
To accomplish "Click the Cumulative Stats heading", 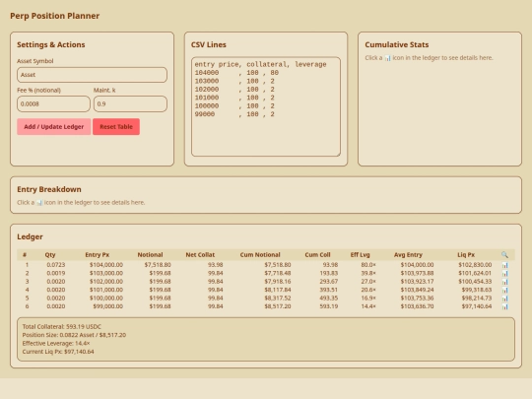I will pyautogui.click(x=397, y=44).
